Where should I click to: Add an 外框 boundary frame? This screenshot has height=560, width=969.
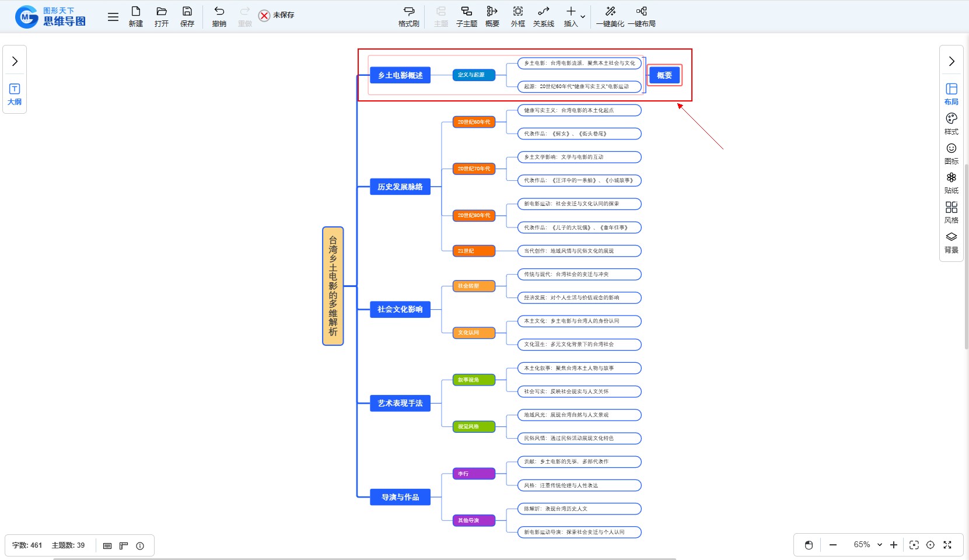pos(517,16)
